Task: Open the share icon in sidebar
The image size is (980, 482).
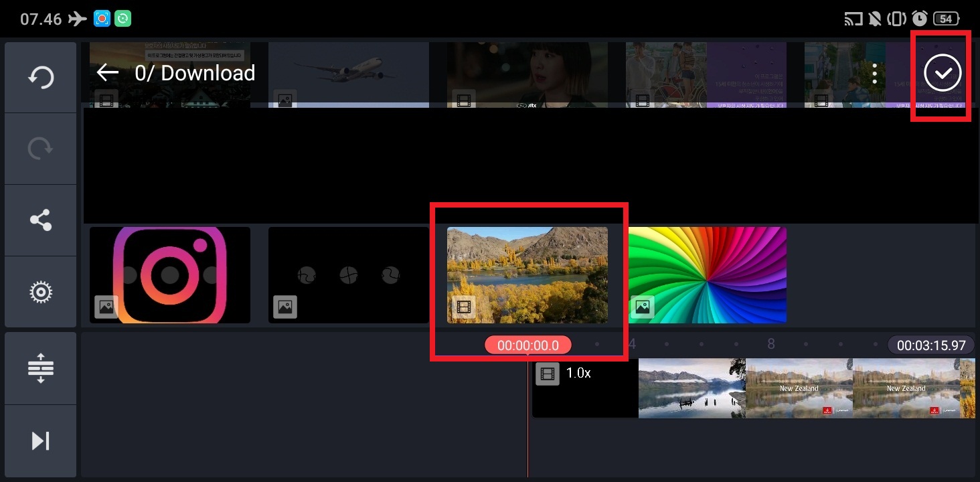Action: pos(40,220)
